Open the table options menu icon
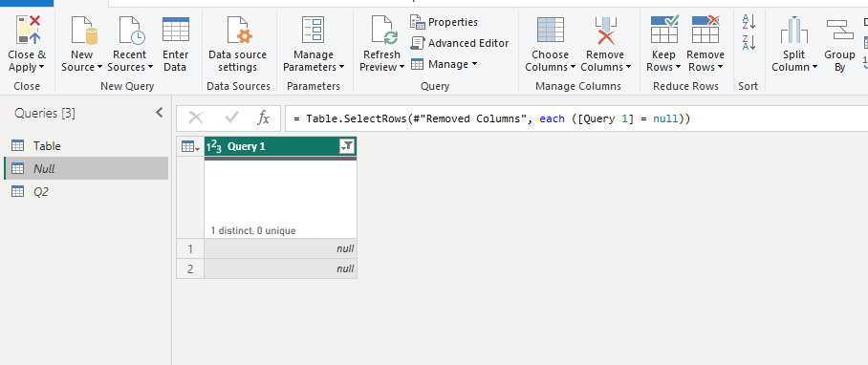Screen dimensions: 868x365 click(190, 146)
